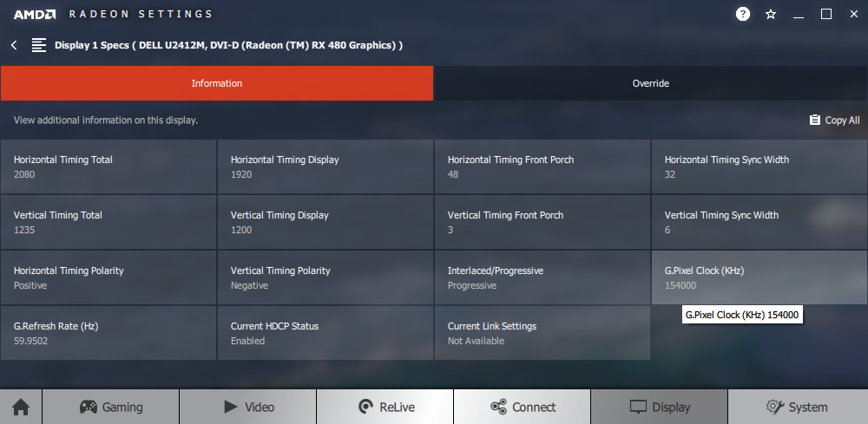Select the Horizontal Timing Sync Width tile
Image resolution: width=868 pixels, height=424 pixels.
click(759, 166)
